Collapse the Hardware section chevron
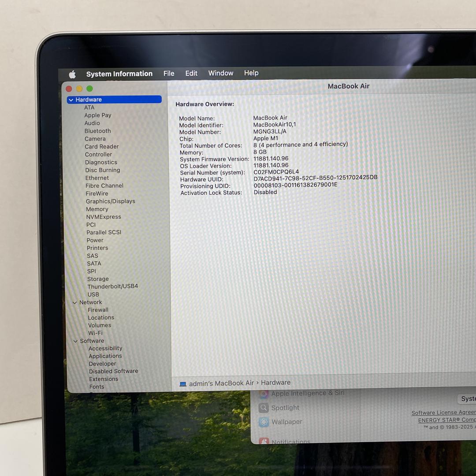This screenshot has width=476, height=476. click(71, 100)
